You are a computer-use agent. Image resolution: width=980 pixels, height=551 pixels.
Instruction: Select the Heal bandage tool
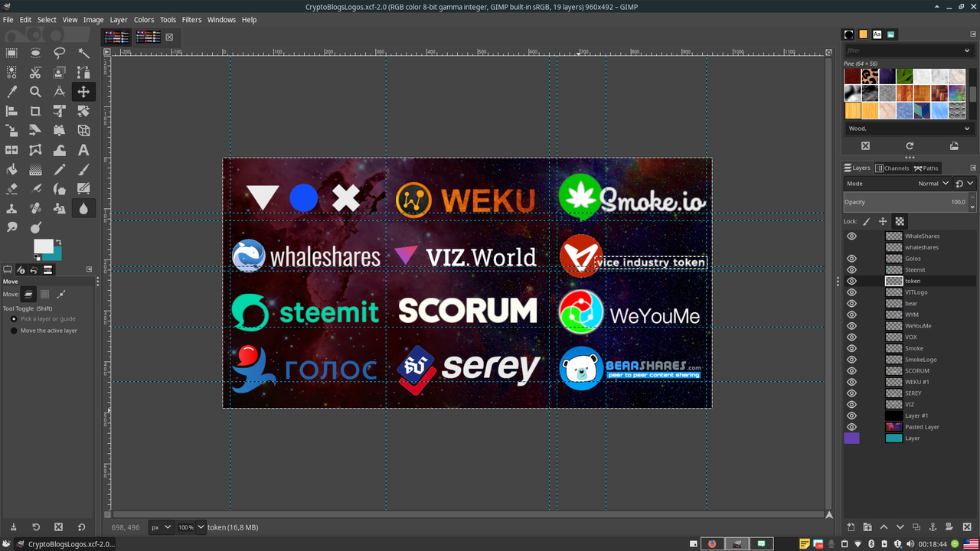35,208
